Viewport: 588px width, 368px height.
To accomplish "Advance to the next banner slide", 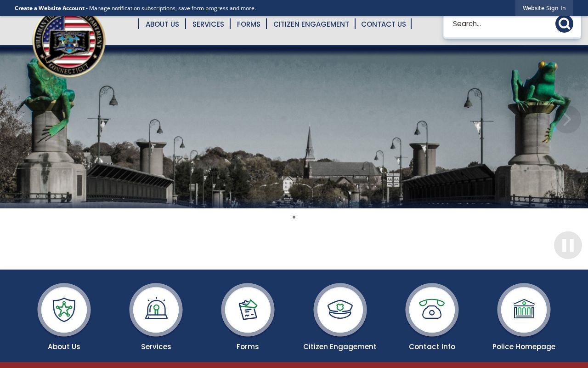I will point(567,120).
